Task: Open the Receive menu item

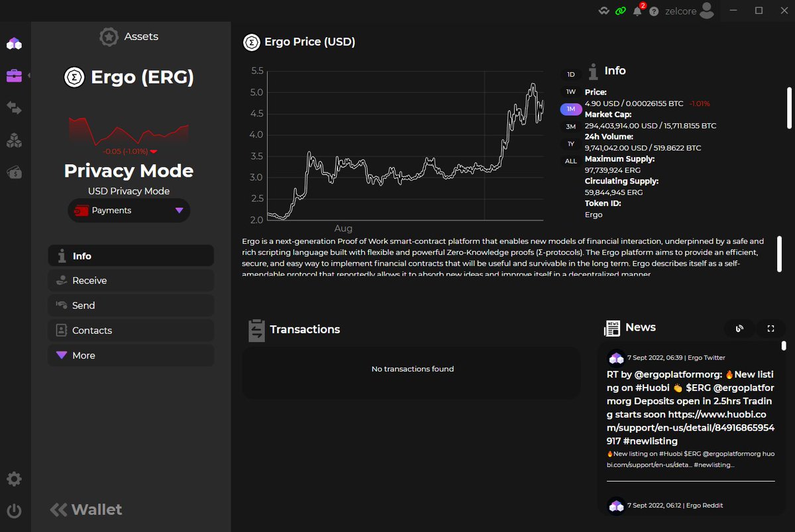Action: [131, 280]
